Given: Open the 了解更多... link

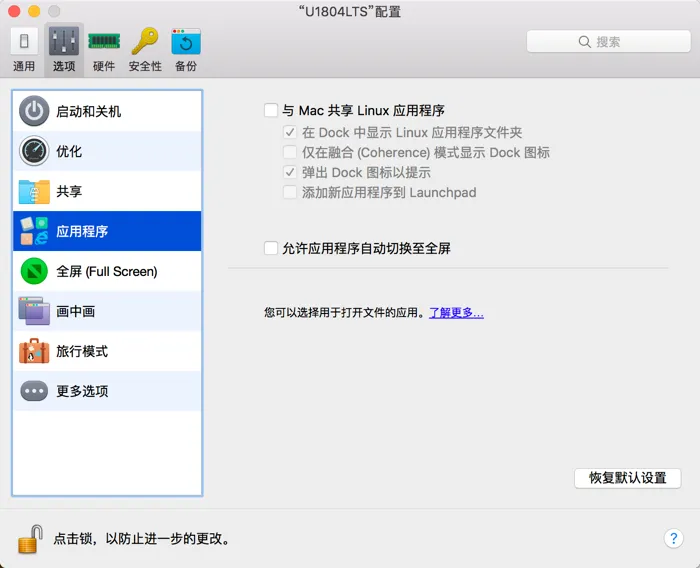Looking at the screenshot, I should click(456, 313).
